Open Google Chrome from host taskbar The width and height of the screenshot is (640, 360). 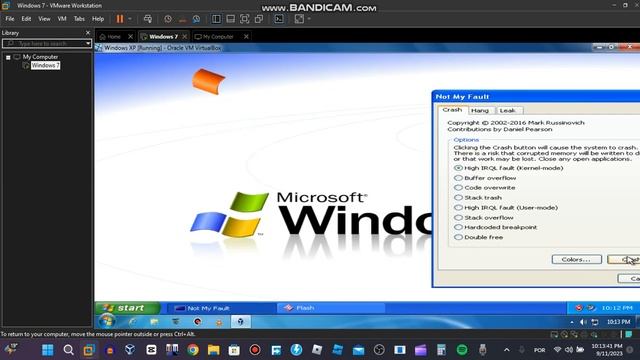[x=193, y=350]
